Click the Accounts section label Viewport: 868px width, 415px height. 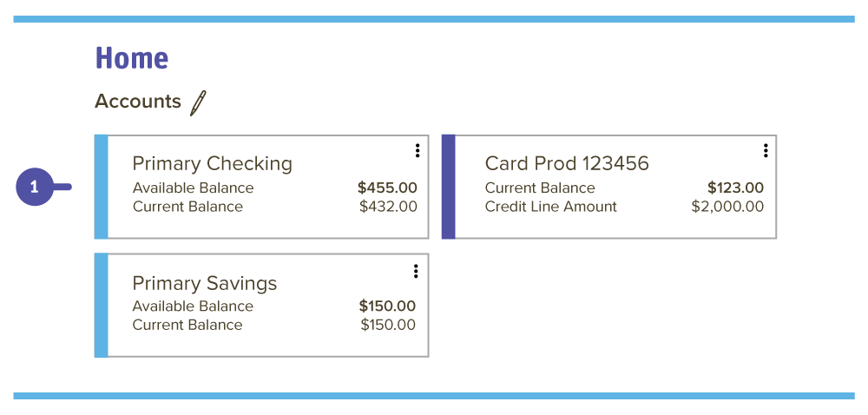pyautogui.click(x=138, y=102)
